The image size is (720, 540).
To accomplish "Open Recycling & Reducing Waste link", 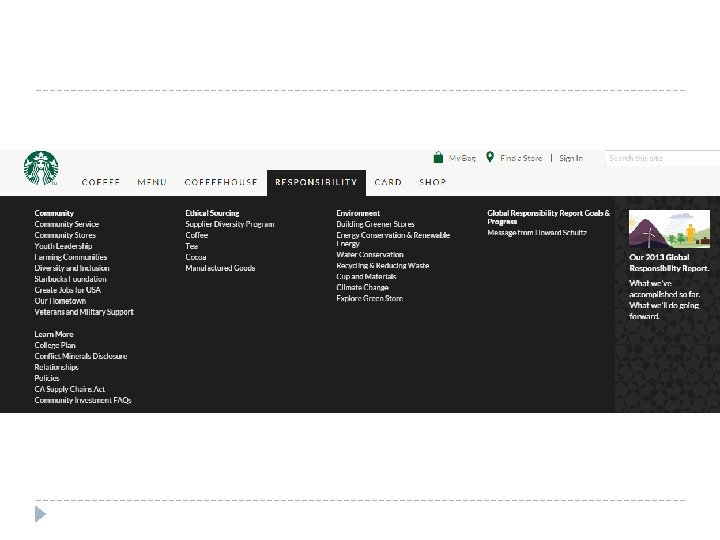I will pyautogui.click(x=382, y=265).
